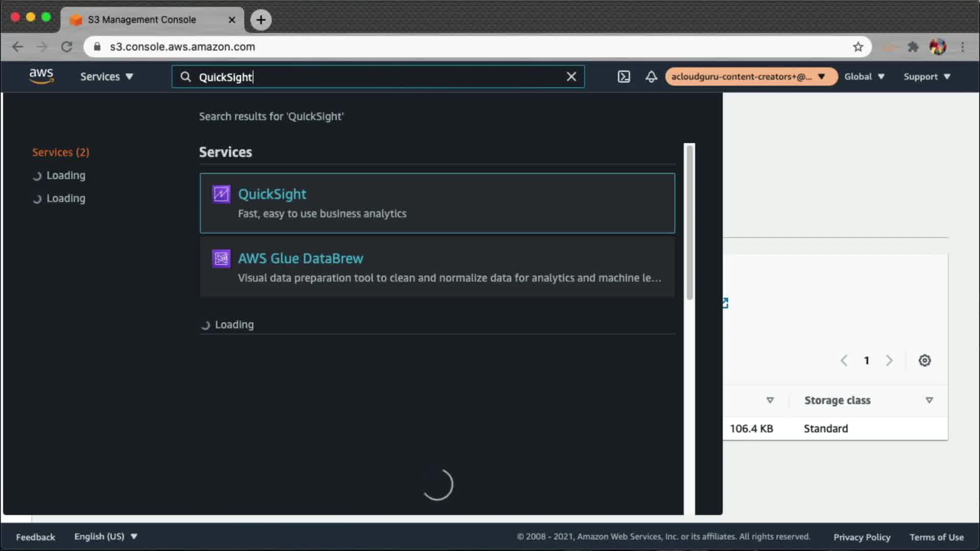
Task: Reload the browser page
Action: tap(67, 47)
